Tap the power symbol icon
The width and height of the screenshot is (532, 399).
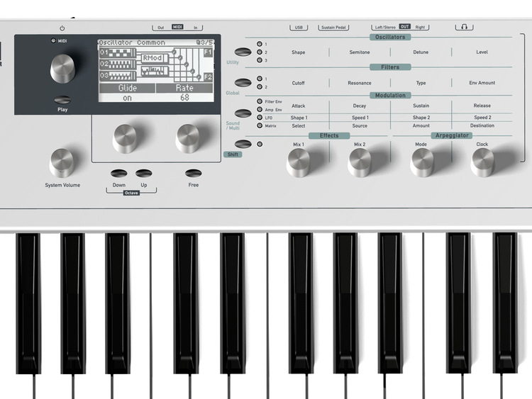click(x=62, y=28)
